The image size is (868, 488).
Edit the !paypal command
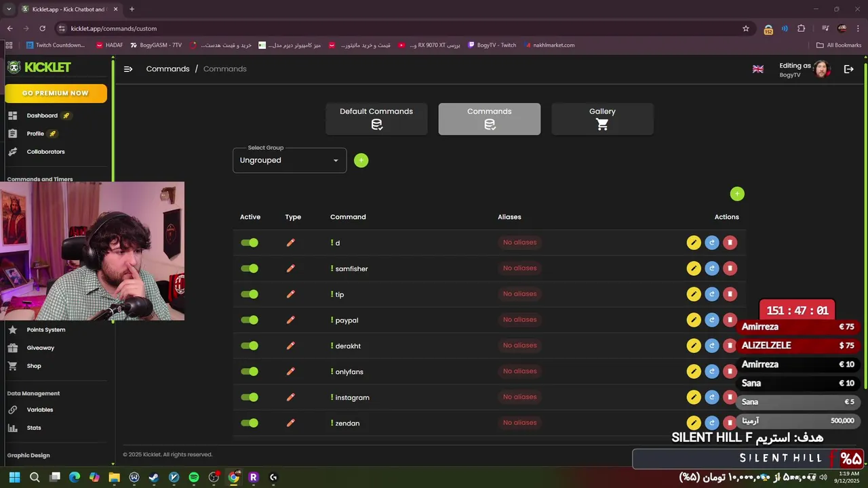pyautogui.click(x=694, y=320)
